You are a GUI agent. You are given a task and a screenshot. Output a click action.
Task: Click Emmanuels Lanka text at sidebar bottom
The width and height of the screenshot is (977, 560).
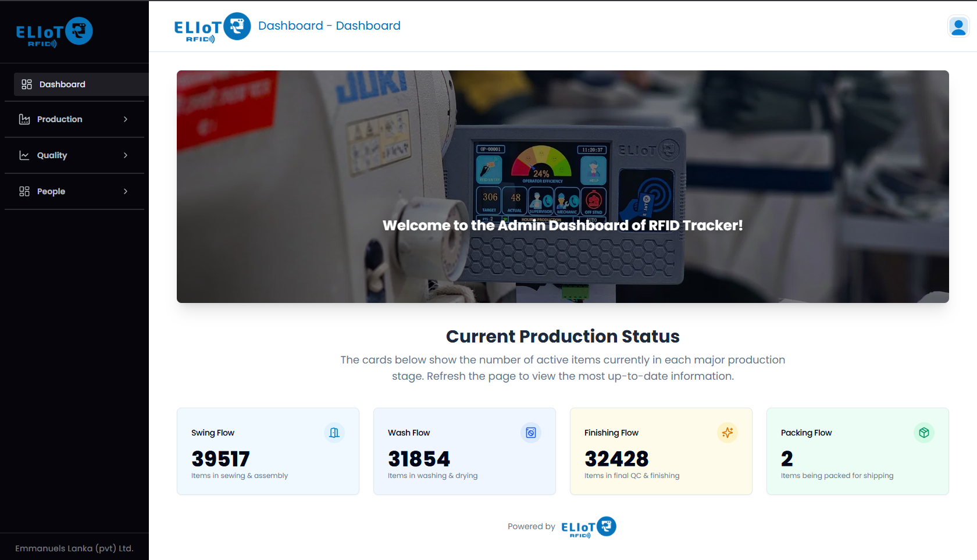pos(74,548)
